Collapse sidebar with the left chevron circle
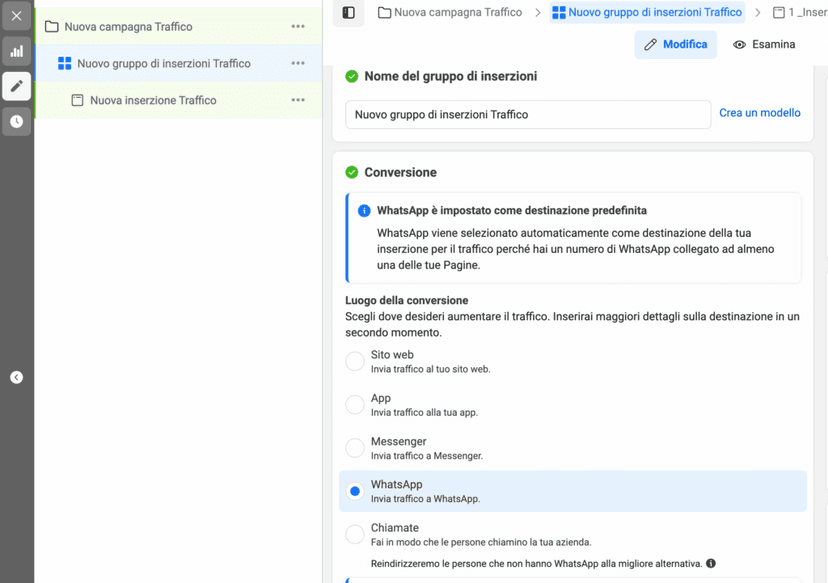This screenshot has height=583, width=828. pos(16,377)
